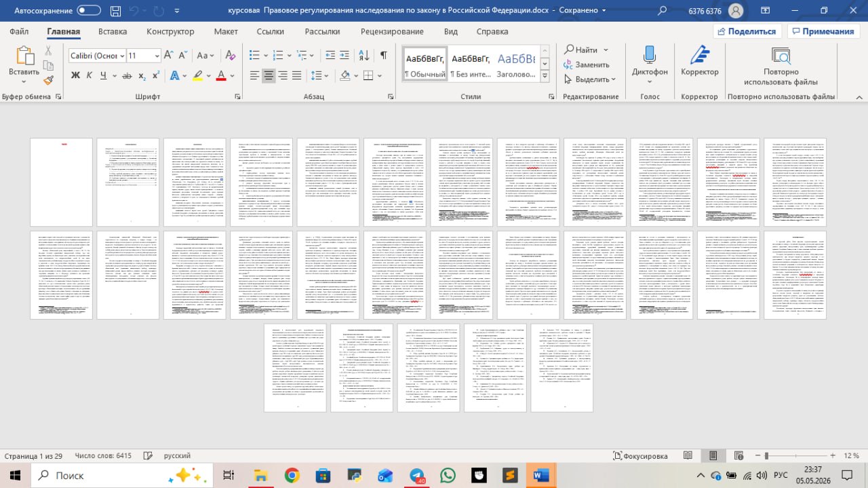Toggle Italic (К) formatting
Viewport: 868px width, 488px height.
coord(90,76)
